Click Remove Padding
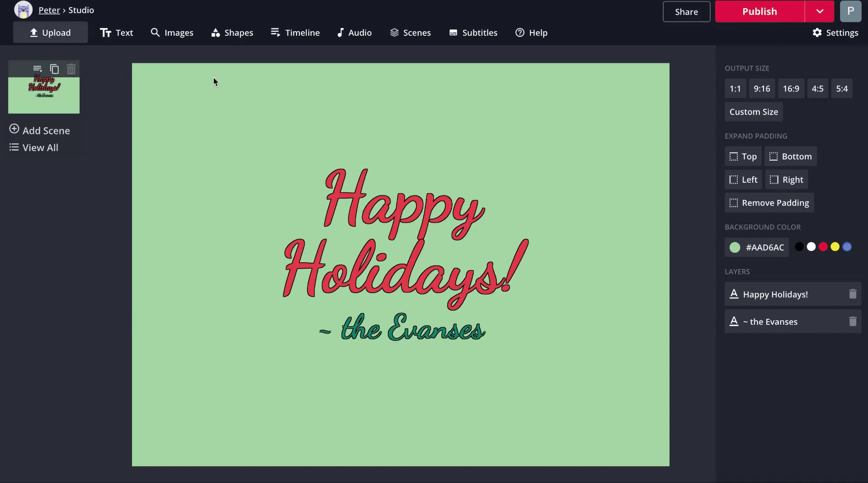 pyautogui.click(x=769, y=203)
